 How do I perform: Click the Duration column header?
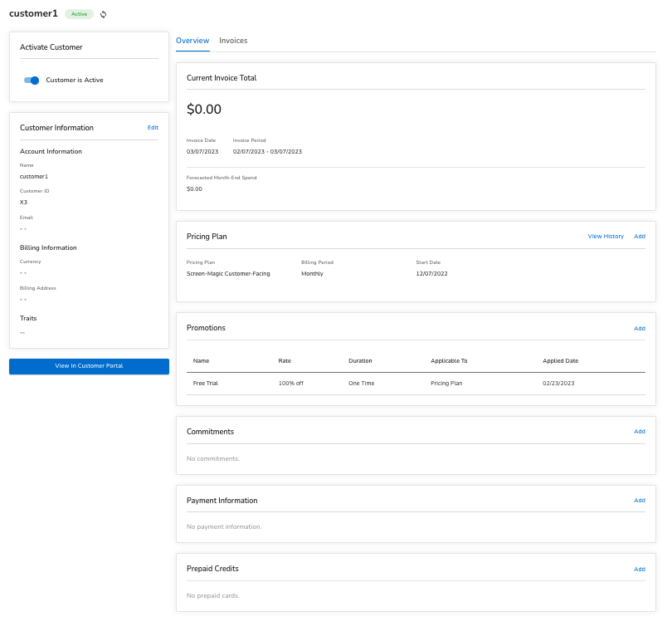click(360, 361)
